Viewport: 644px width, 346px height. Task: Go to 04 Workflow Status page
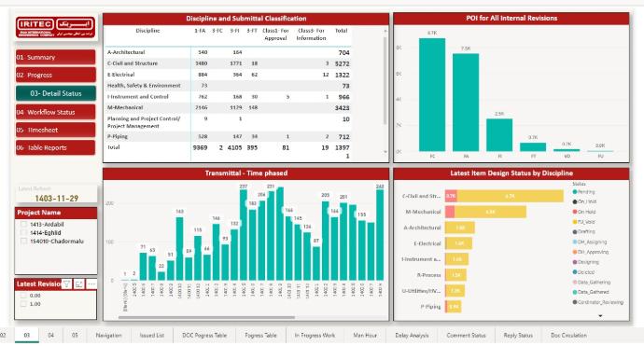click(55, 112)
